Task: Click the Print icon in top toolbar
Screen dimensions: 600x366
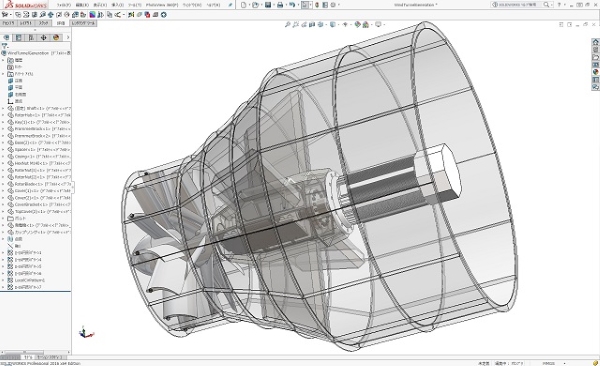Action: pos(280,5)
